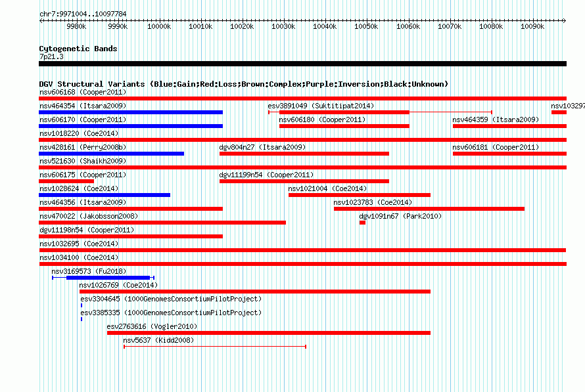The width and height of the screenshot is (585, 392).
Task: Click the nsv470022 (Jakobsson2008) label
Action: (89, 216)
